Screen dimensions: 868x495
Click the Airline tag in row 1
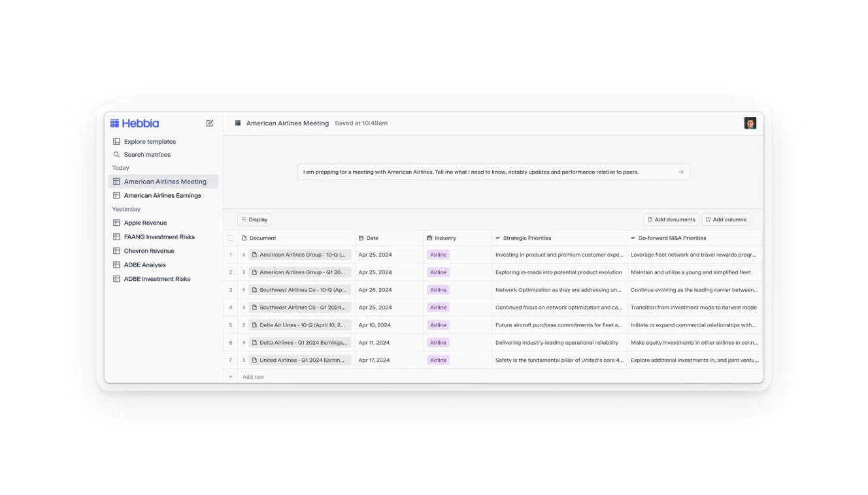[438, 255]
